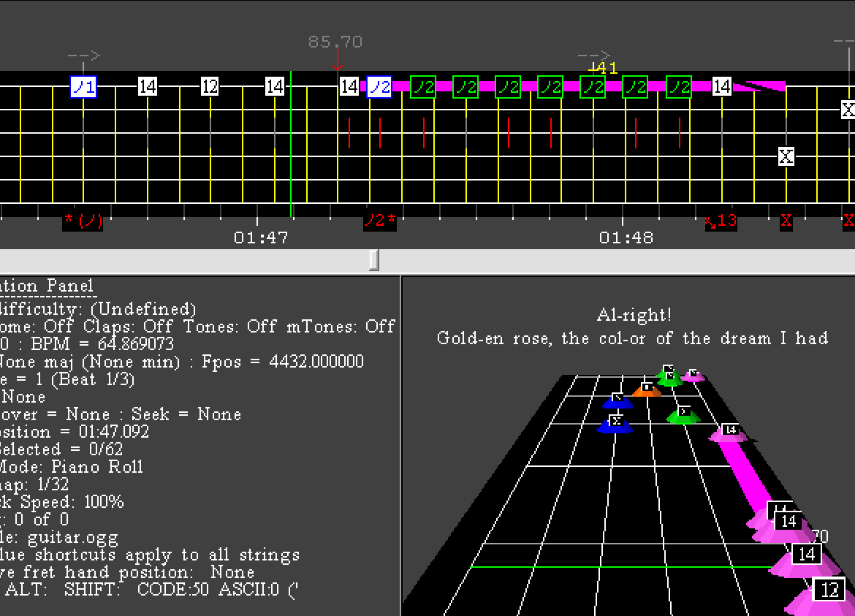Click the red X label below the fourth-string X

coord(786,221)
